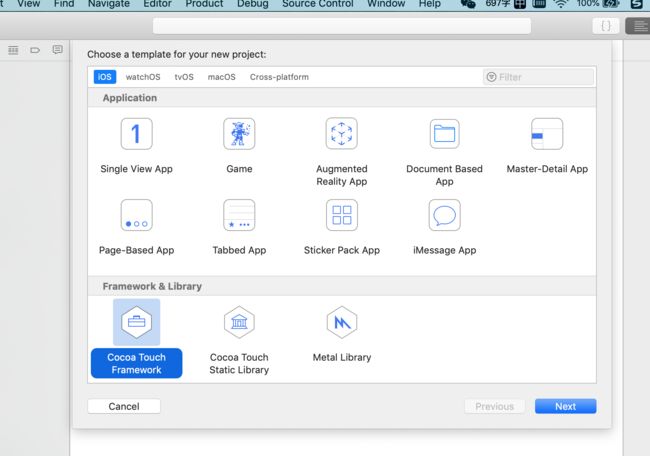
Task: Click the battery status icon
Action: (611, 4)
